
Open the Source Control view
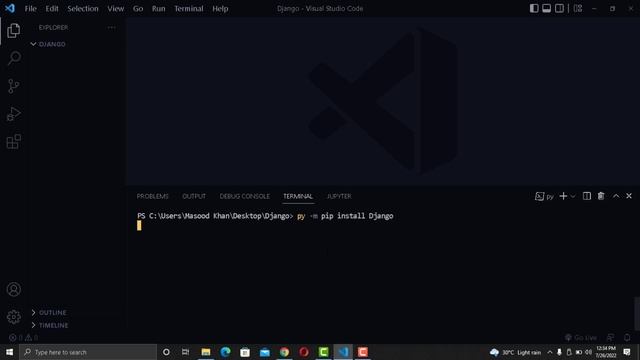(13, 86)
